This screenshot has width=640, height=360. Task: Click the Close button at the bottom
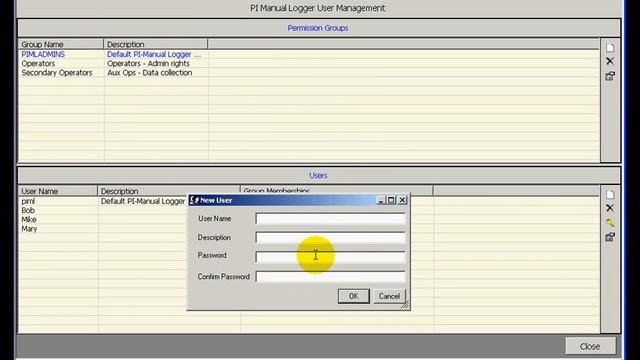(590, 347)
